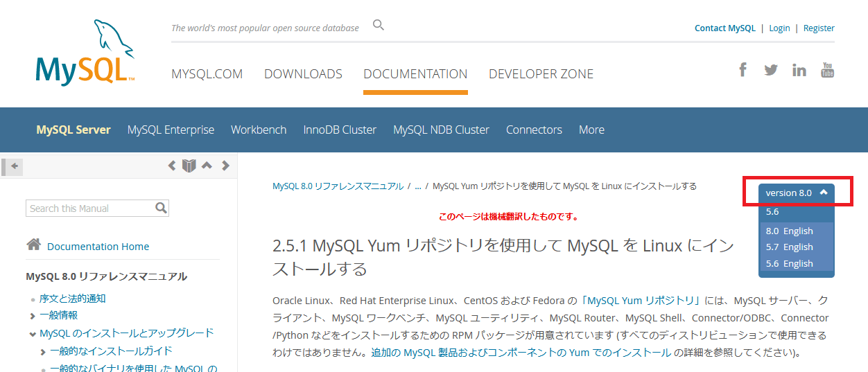868x372 pixels.
Task: Open the More menu in blue bar
Action: [591, 130]
